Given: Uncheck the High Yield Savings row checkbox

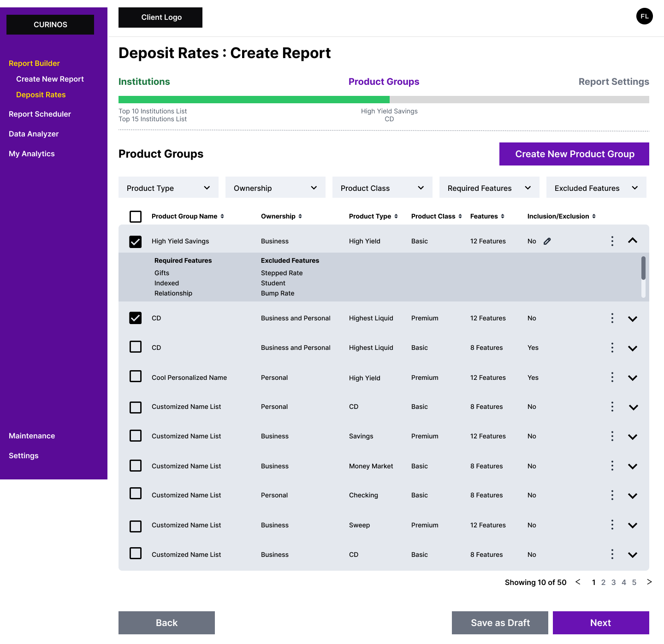Looking at the screenshot, I should [x=136, y=242].
